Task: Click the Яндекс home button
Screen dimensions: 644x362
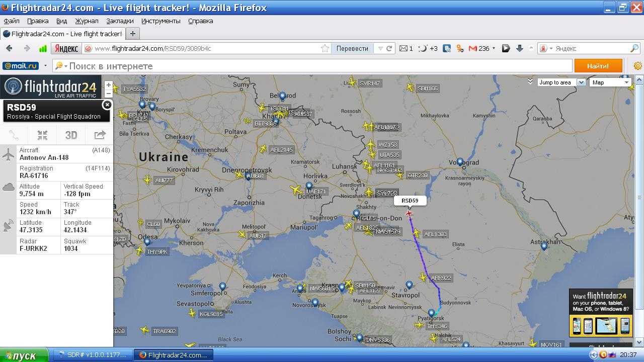Action: [x=66, y=49]
